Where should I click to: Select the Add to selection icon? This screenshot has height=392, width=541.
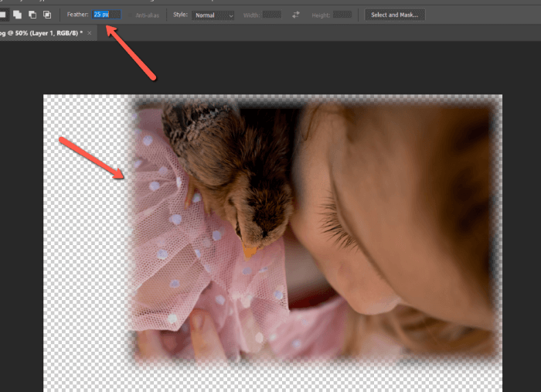click(x=17, y=15)
